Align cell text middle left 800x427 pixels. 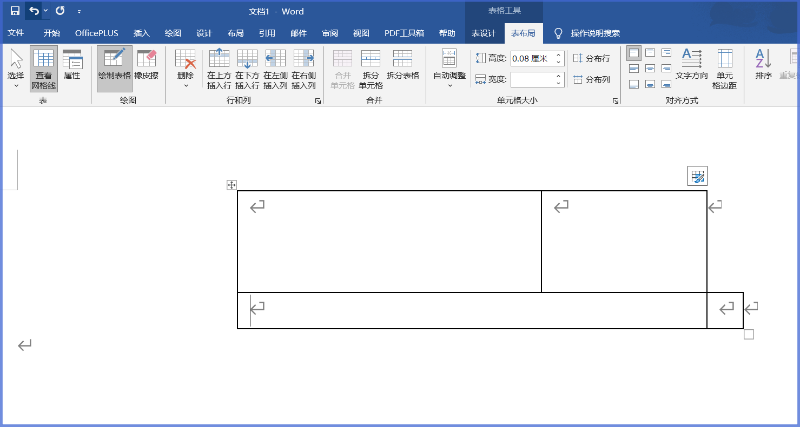point(634,68)
